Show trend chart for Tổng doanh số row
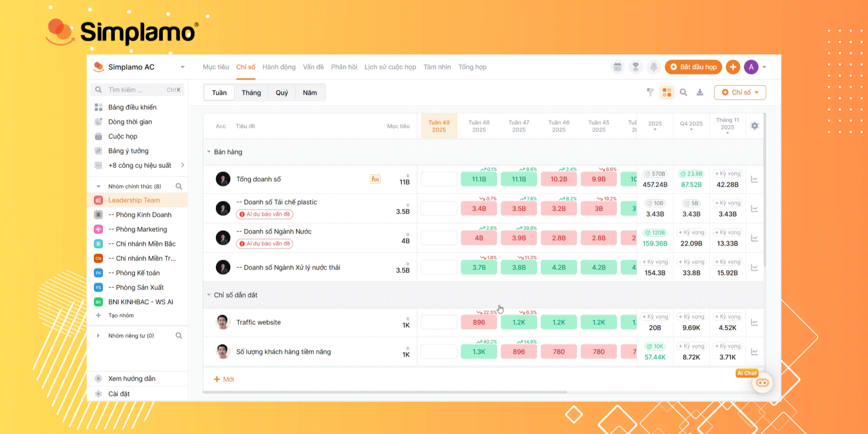The width and height of the screenshot is (868, 434). click(755, 179)
